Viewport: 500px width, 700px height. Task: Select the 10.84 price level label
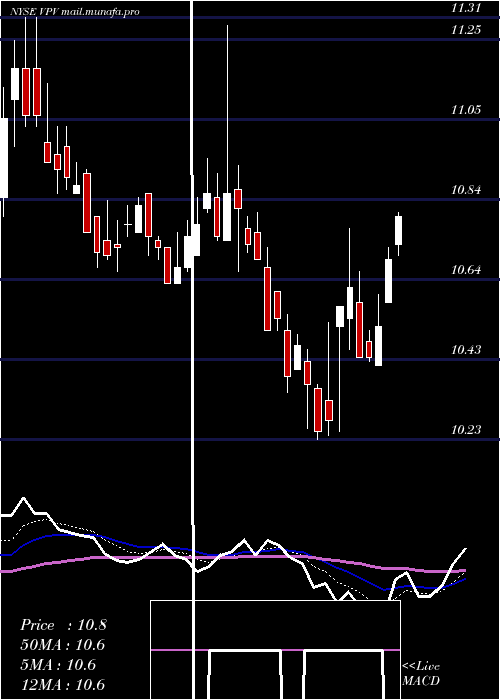tap(466, 190)
